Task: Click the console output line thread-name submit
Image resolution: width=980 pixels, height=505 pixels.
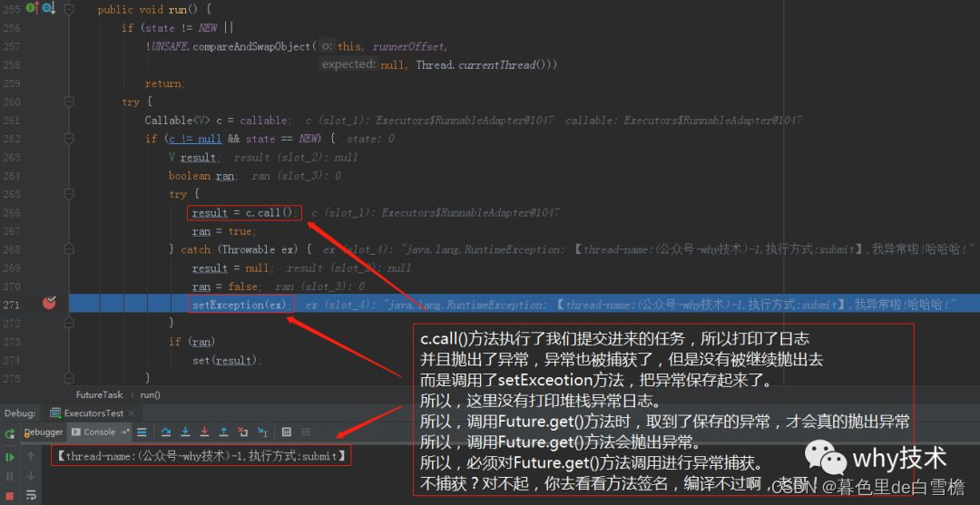Action: click(201, 456)
